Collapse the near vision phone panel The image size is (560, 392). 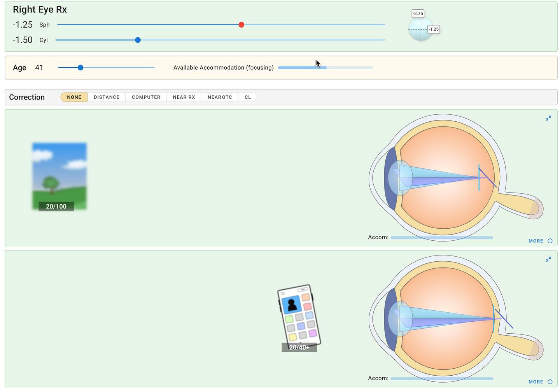tap(548, 259)
